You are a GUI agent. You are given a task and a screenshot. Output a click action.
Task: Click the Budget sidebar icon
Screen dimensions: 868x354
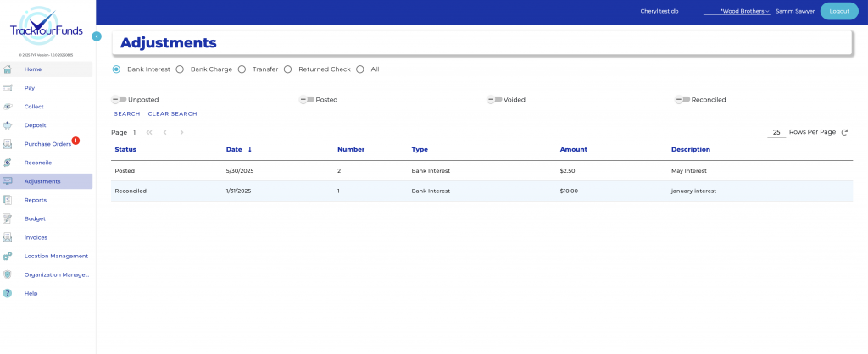tap(8, 218)
